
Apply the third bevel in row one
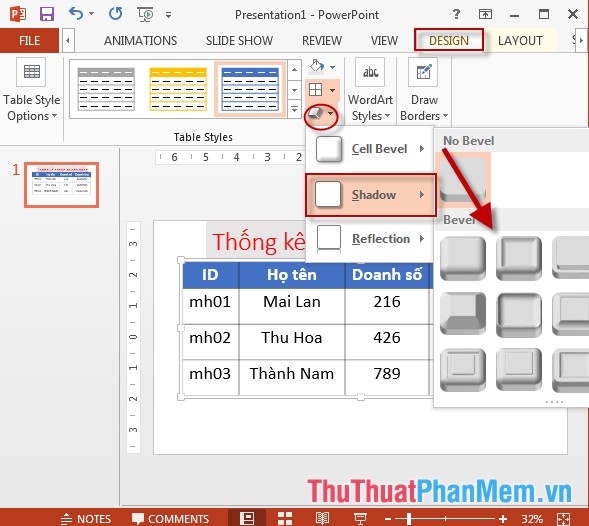click(x=571, y=258)
